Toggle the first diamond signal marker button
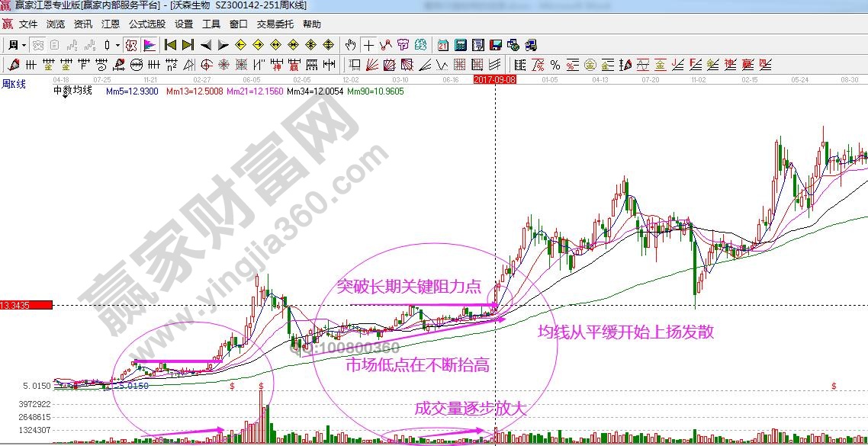Screen dimensions: 868x446 point(241,44)
